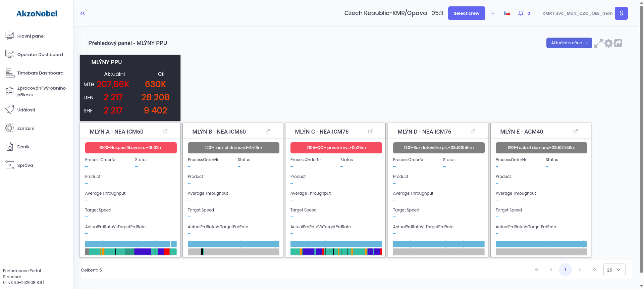Screen dimensions: 644x289
Task: Open page size dropdown showing 25
Action: point(614,270)
